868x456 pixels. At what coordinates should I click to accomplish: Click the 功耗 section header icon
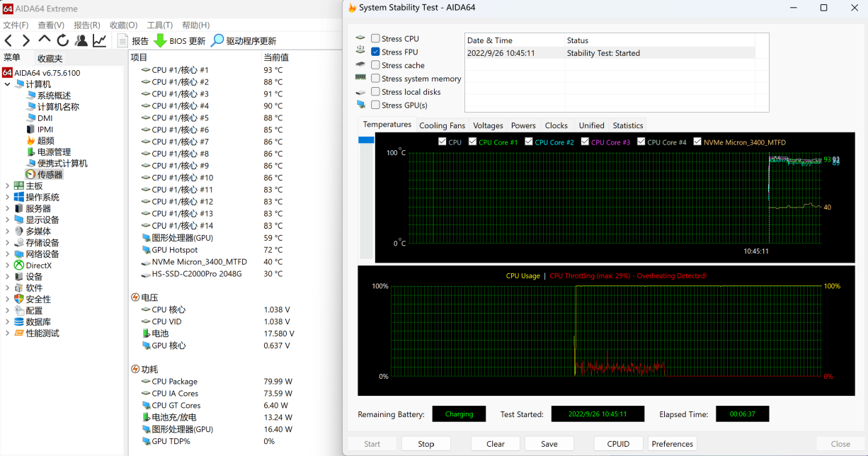click(x=135, y=369)
